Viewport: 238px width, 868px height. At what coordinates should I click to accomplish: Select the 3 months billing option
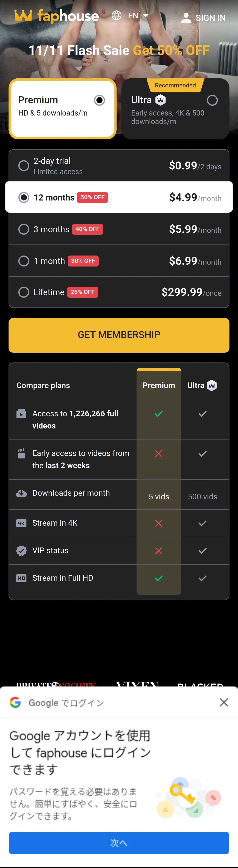pos(24,229)
